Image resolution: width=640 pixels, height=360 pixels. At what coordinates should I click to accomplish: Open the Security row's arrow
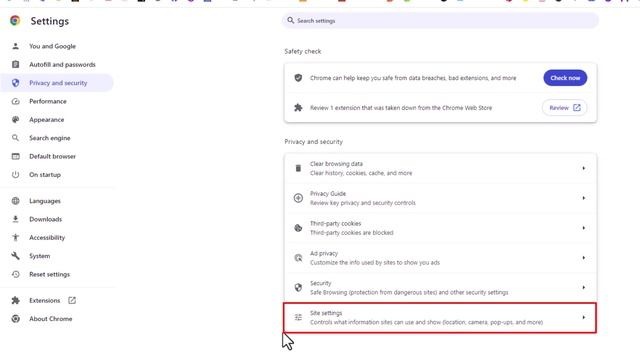point(584,287)
